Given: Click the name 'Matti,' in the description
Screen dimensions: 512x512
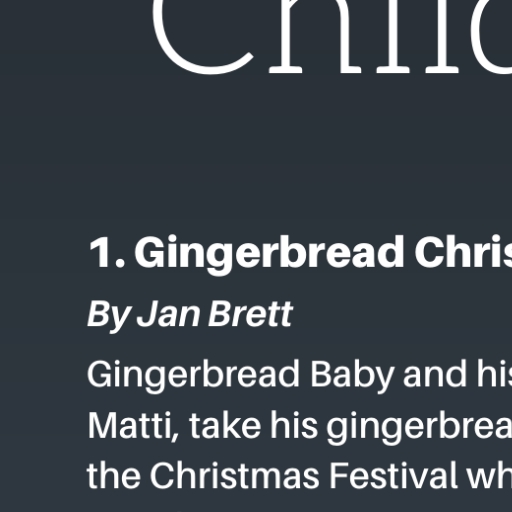Looking at the screenshot, I should point(134,426).
